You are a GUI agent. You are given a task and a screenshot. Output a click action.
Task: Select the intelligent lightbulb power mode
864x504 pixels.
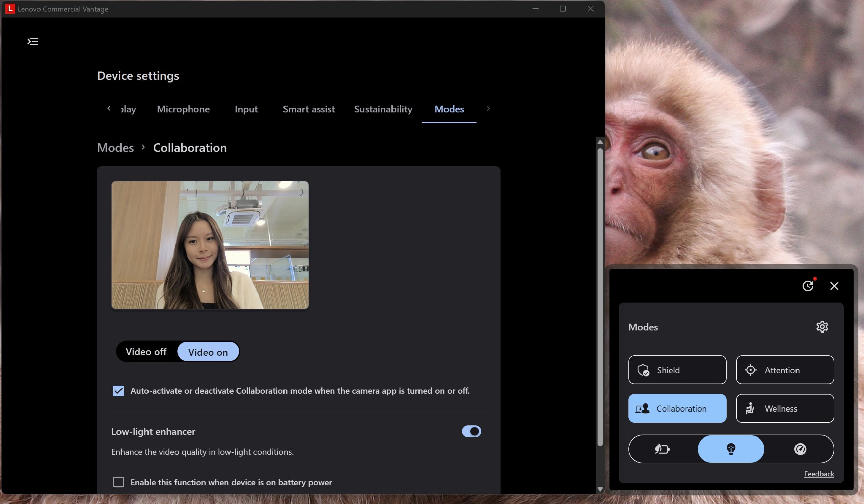[x=731, y=449]
